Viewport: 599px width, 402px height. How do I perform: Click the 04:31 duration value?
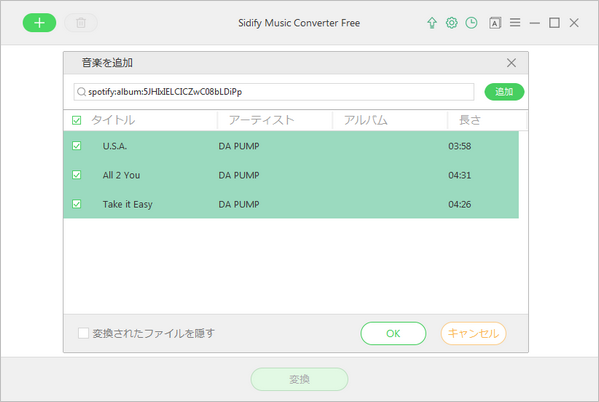pyautogui.click(x=460, y=175)
